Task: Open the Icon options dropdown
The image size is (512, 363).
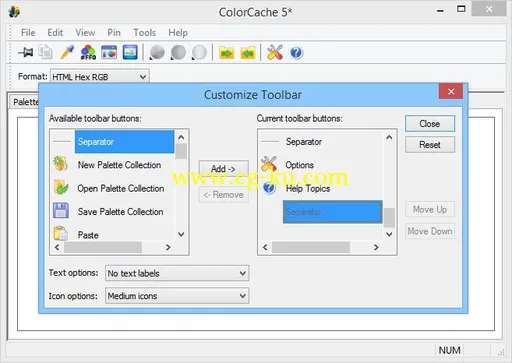Action: click(177, 296)
